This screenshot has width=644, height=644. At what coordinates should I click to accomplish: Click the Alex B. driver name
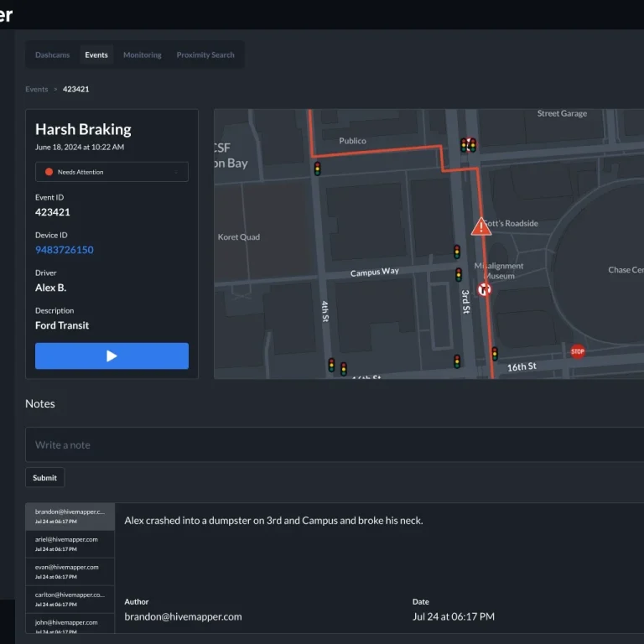click(51, 288)
